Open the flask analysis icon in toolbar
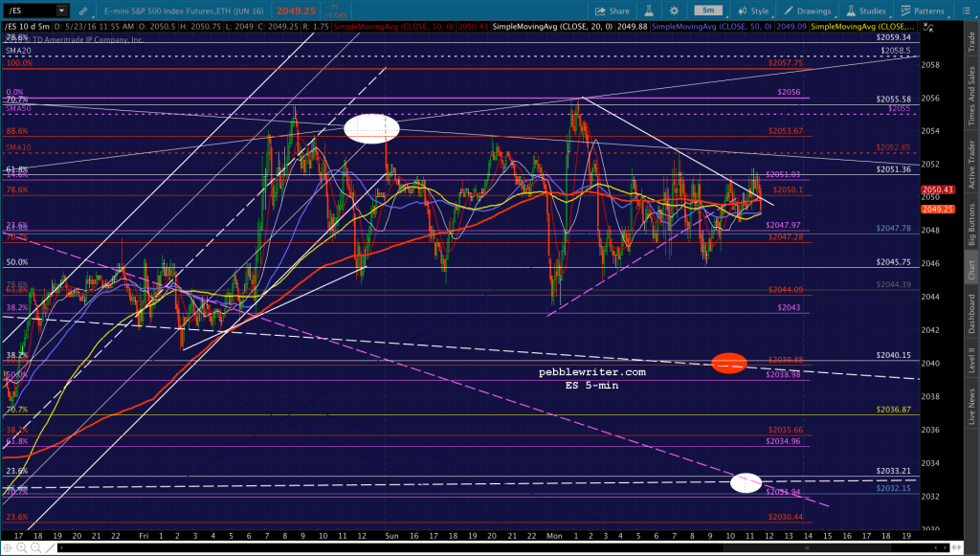980x556 pixels. (649, 11)
